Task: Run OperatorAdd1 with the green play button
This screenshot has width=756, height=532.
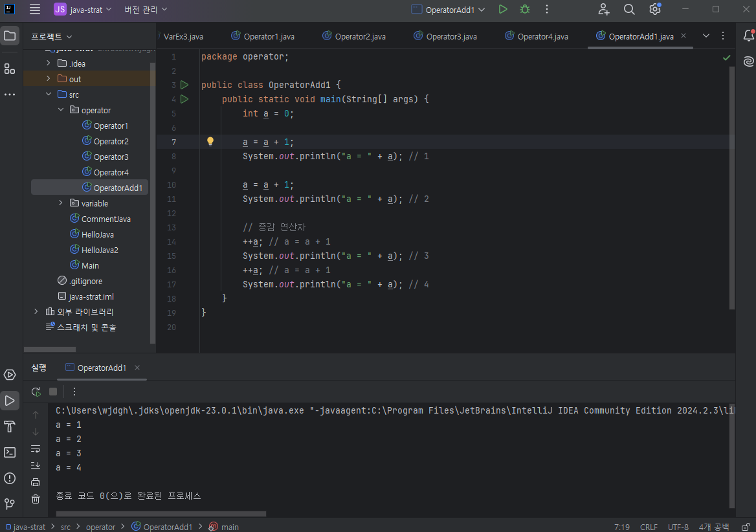Action: [503, 9]
